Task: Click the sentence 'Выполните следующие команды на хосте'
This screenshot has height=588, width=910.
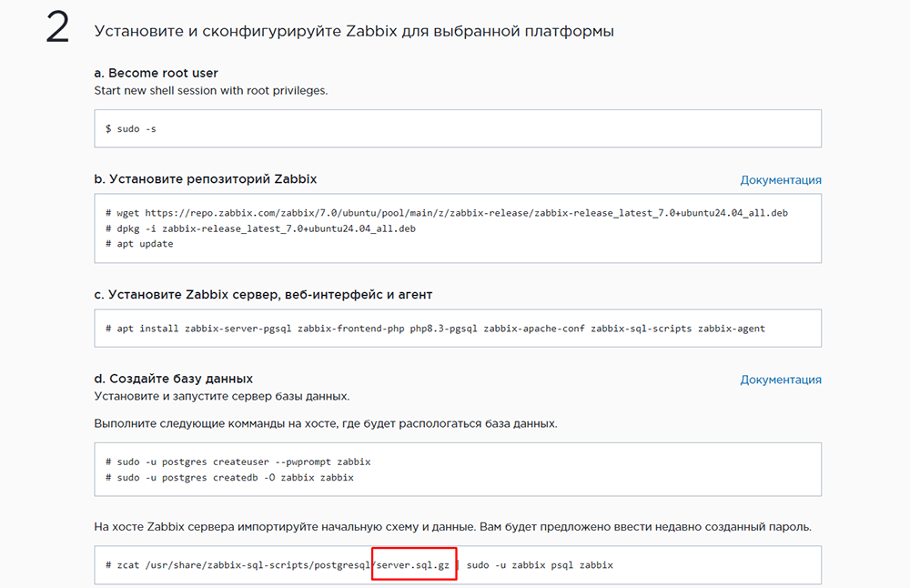Action: 326,424
